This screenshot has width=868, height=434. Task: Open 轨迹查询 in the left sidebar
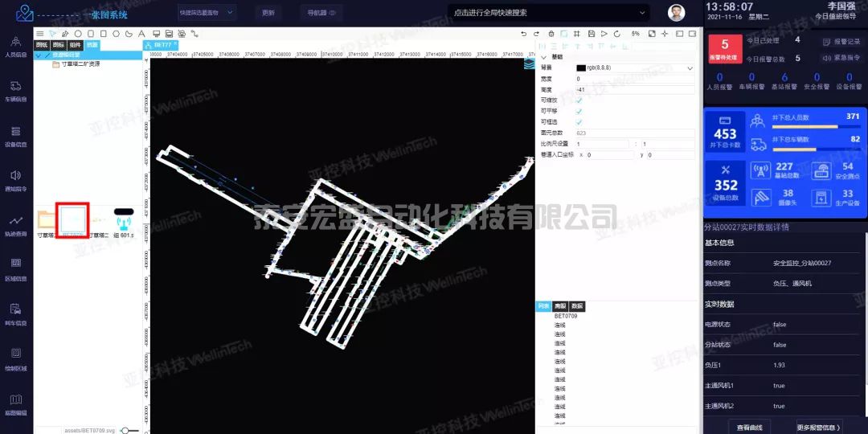pos(16,226)
